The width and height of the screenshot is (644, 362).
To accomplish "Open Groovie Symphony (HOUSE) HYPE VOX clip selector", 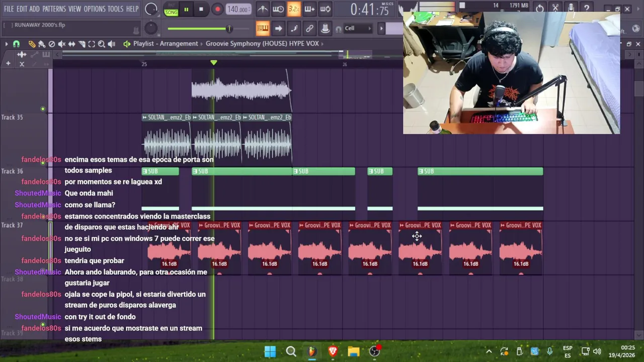I will point(262,44).
